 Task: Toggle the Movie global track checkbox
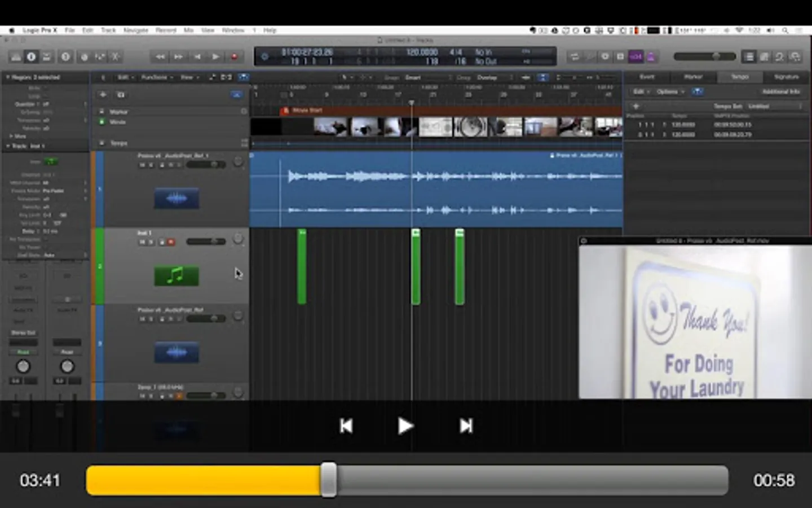tap(102, 122)
